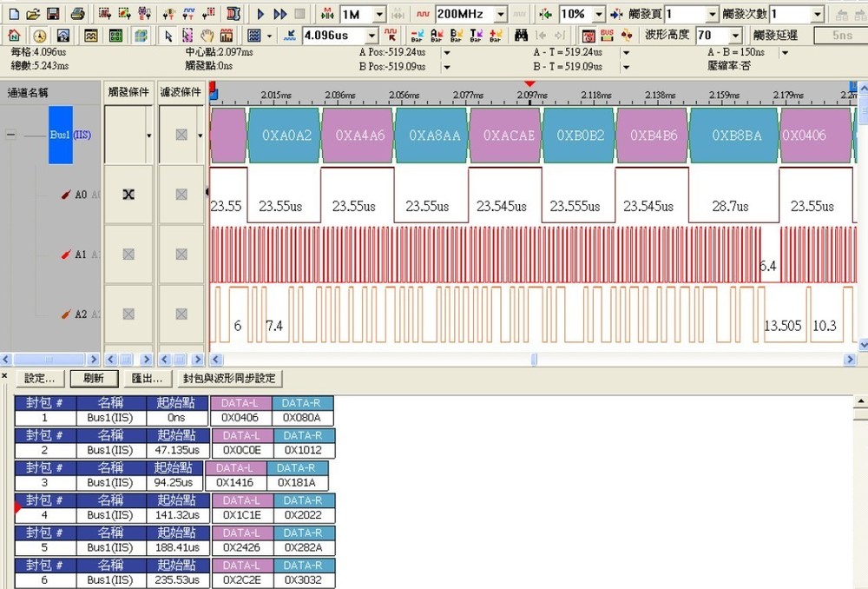Click the A Bar goto icon
The image size is (868, 589).
tap(437, 36)
